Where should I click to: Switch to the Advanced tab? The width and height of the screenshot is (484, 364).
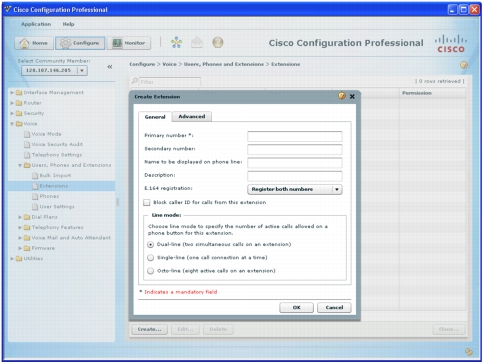pos(192,116)
